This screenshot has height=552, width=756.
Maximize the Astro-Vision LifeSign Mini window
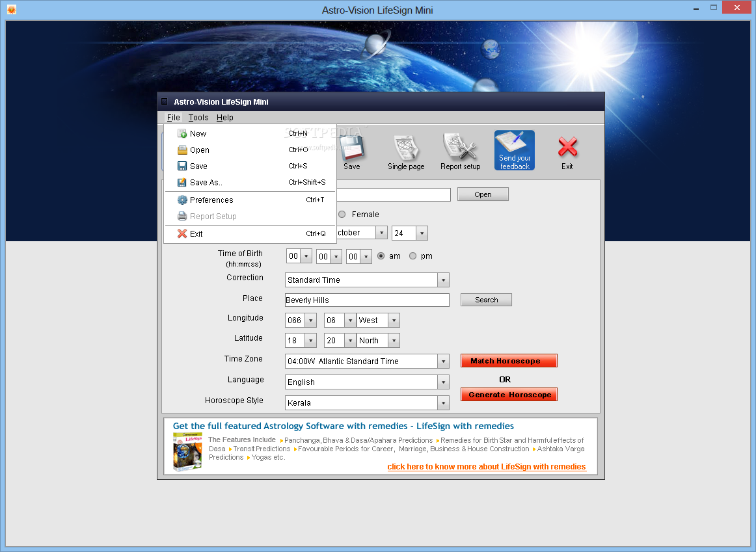pos(714,7)
